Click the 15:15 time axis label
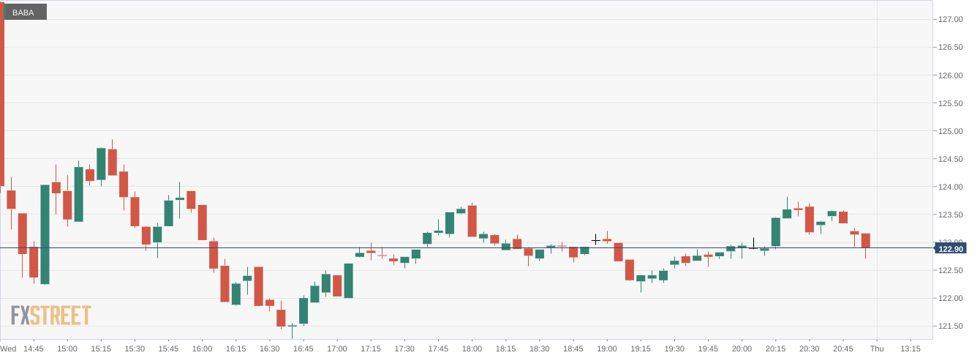This screenshot has height=358, width=980. point(101,348)
